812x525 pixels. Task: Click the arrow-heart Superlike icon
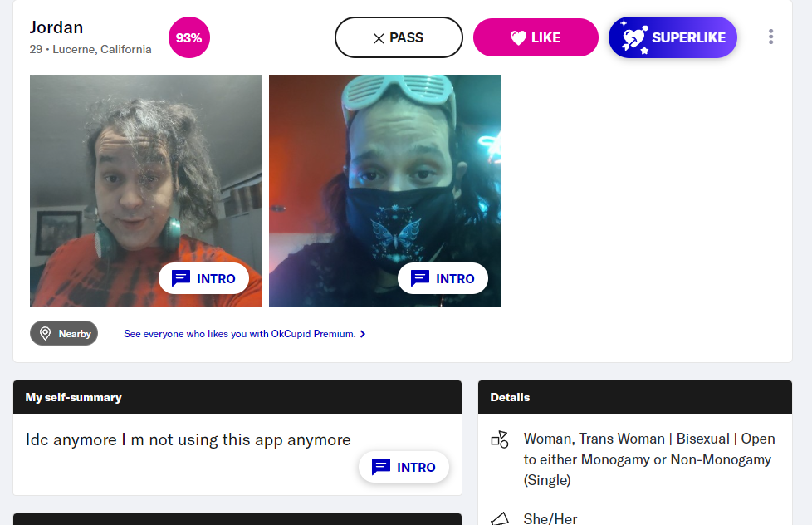point(634,37)
